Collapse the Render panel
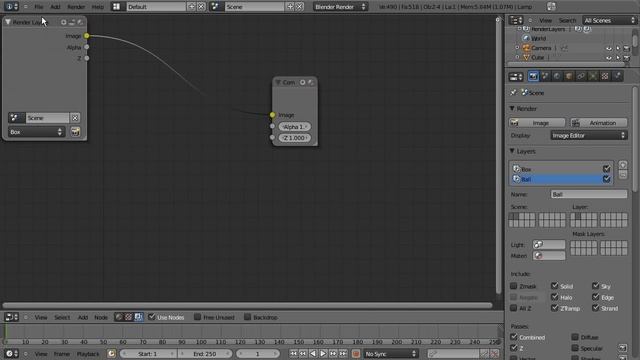The image size is (640, 360). tap(512, 109)
